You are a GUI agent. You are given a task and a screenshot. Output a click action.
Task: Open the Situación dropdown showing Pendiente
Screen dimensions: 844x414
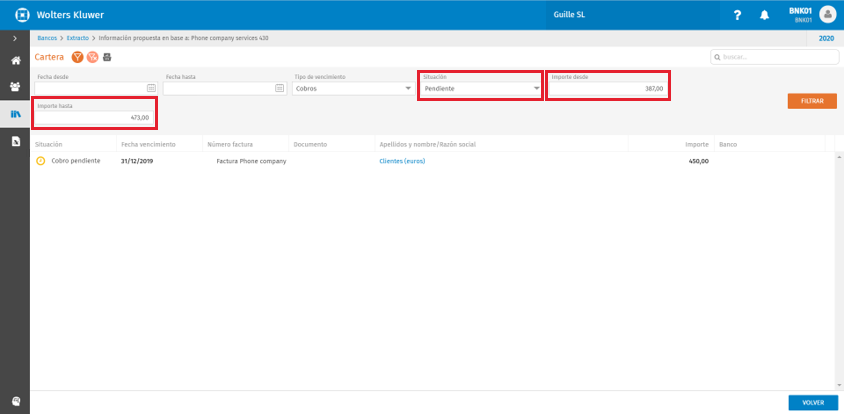481,88
